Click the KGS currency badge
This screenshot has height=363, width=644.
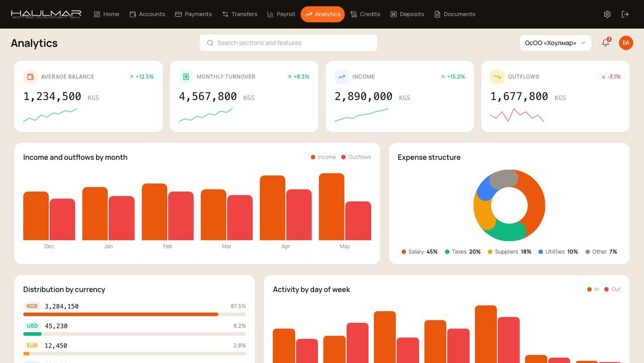click(x=32, y=306)
